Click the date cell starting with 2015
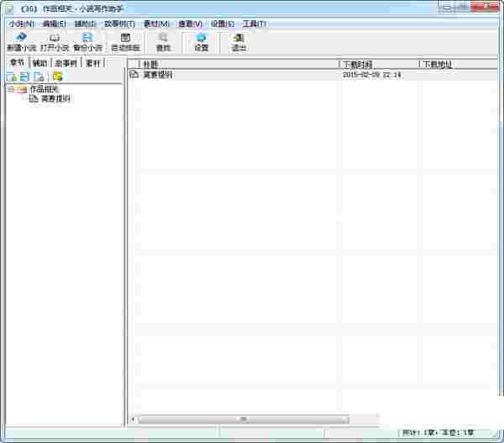504x443 pixels. [x=371, y=75]
